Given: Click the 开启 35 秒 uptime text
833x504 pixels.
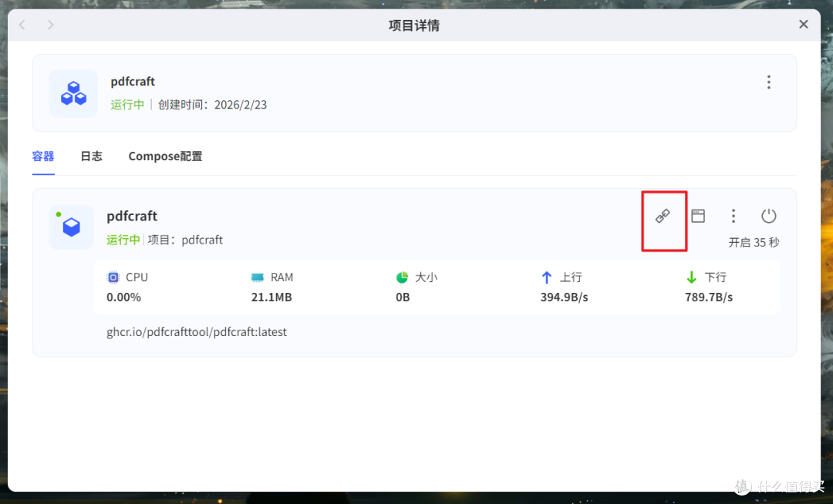Looking at the screenshot, I should pos(754,243).
